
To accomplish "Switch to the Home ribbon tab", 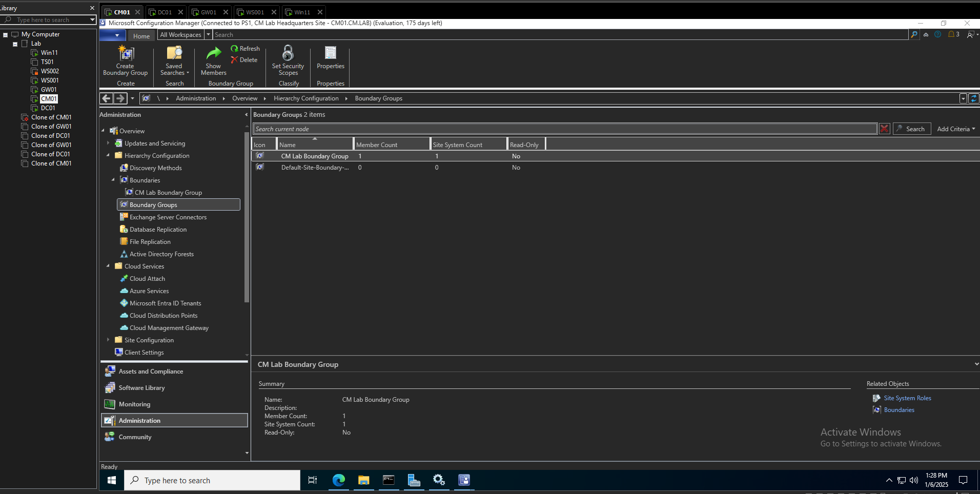I will [x=141, y=35].
